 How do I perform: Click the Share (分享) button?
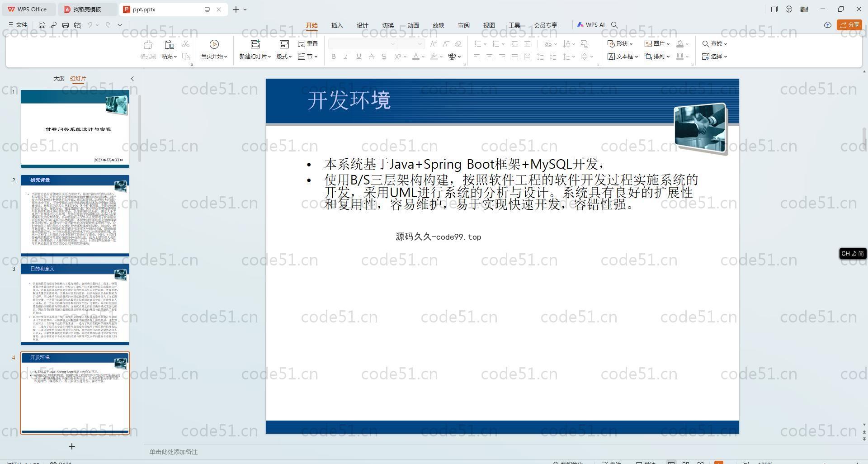(x=849, y=25)
